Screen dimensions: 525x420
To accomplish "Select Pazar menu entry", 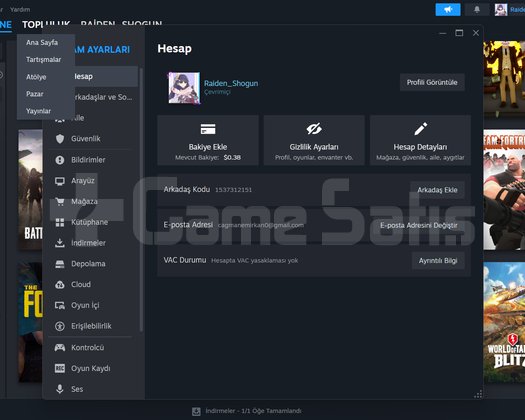I will (34, 94).
